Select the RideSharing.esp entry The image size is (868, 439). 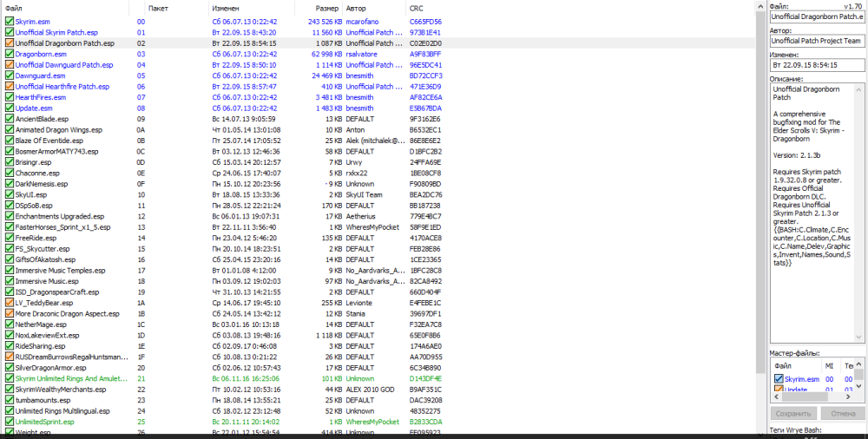[41, 346]
